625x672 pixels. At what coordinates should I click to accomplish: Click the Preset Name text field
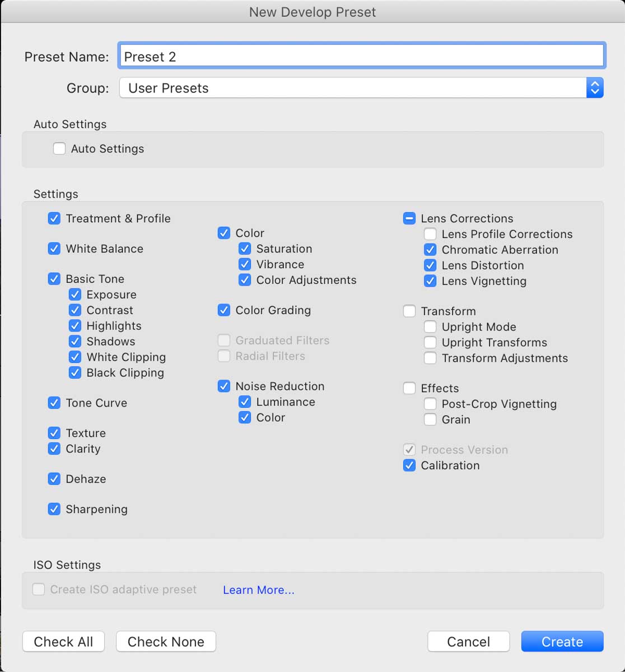tap(361, 57)
